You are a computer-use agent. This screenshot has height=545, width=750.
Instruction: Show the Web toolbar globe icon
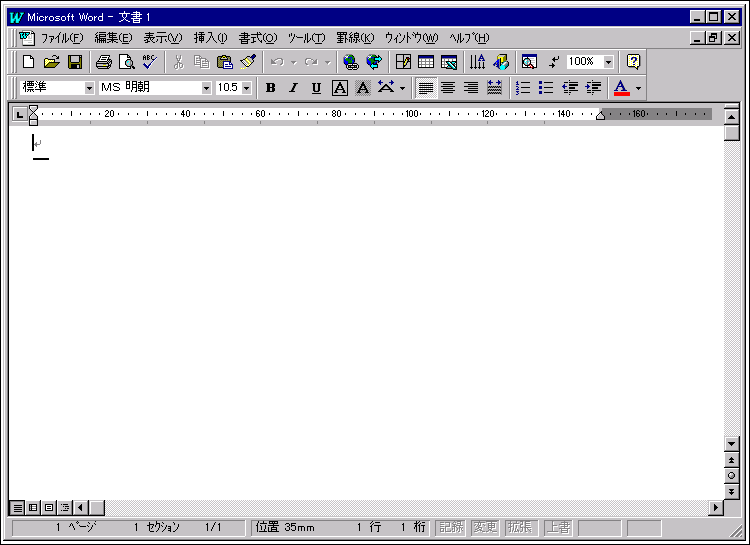(374, 62)
